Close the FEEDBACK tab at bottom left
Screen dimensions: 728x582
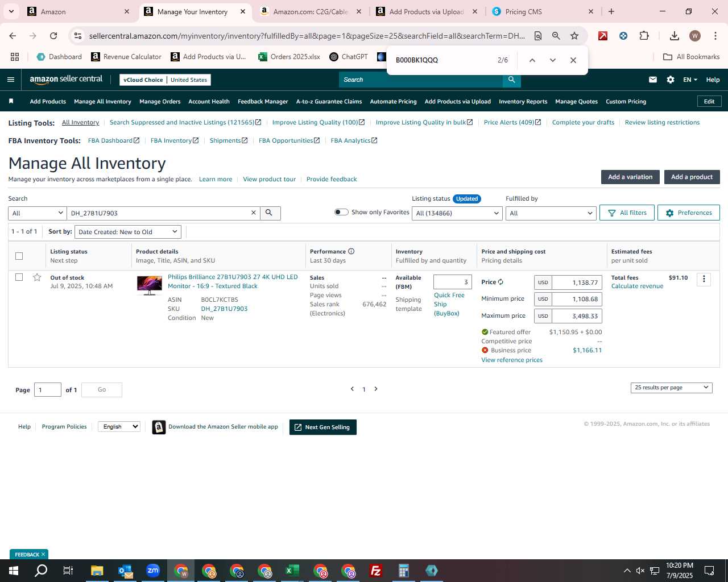click(x=43, y=554)
